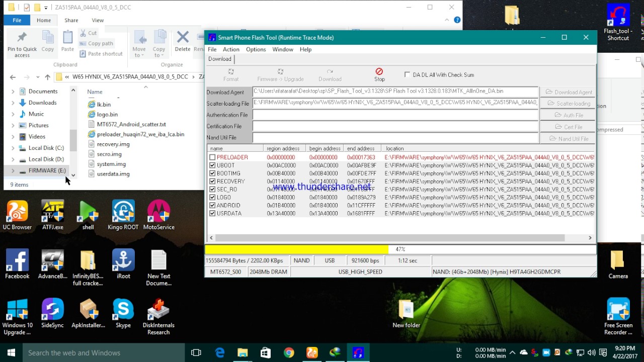Open Flash_tool Shortcut on desktop

(618, 23)
